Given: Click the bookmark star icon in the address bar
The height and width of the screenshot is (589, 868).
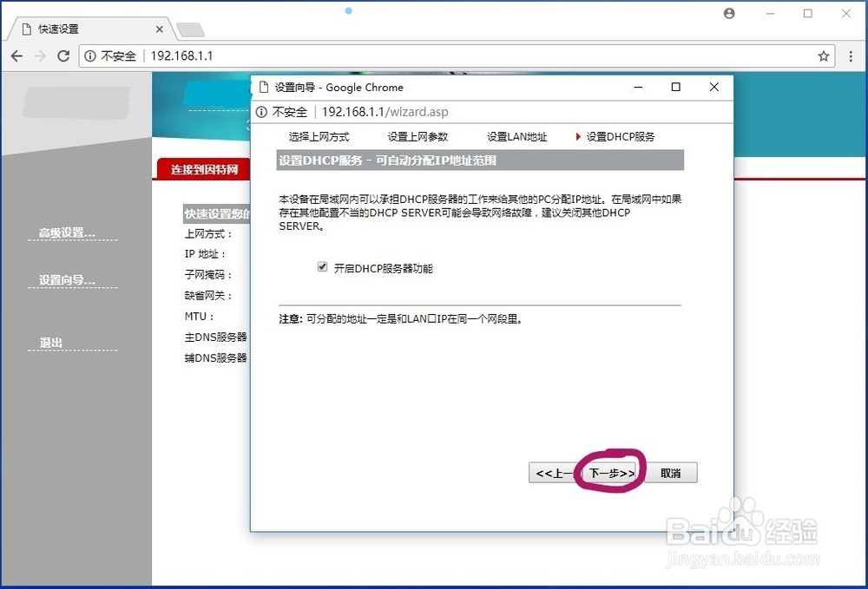Looking at the screenshot, I should 823,56.
